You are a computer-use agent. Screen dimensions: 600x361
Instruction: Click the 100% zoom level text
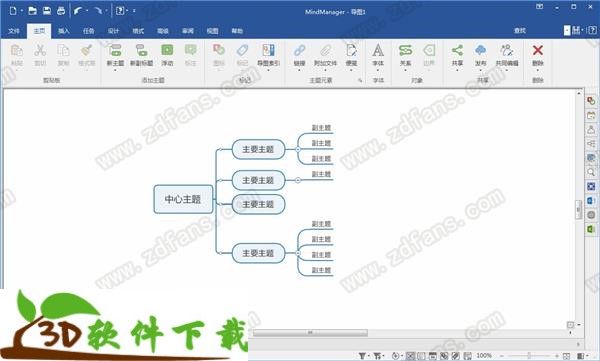484,356
